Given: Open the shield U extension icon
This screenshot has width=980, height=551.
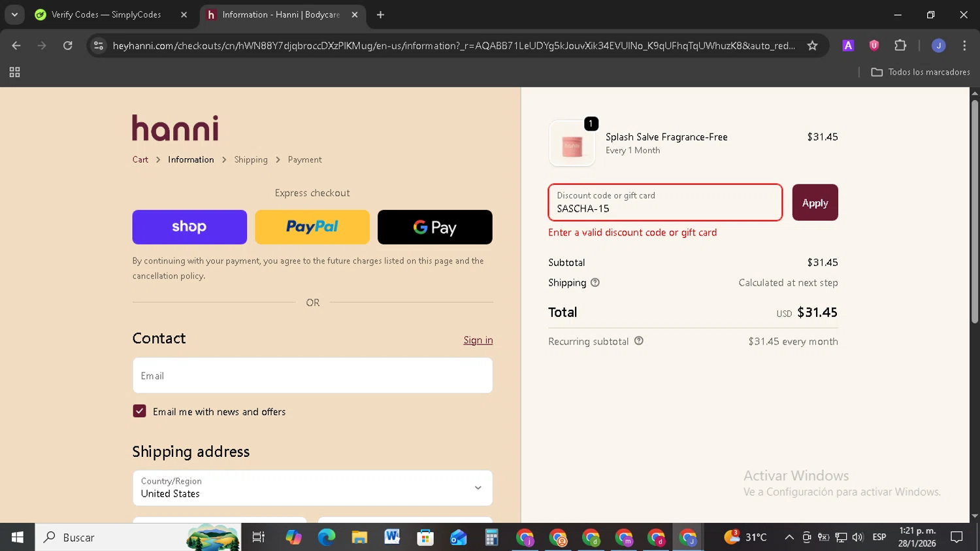Looking at the screenshot, I should (x=874, y=45).
